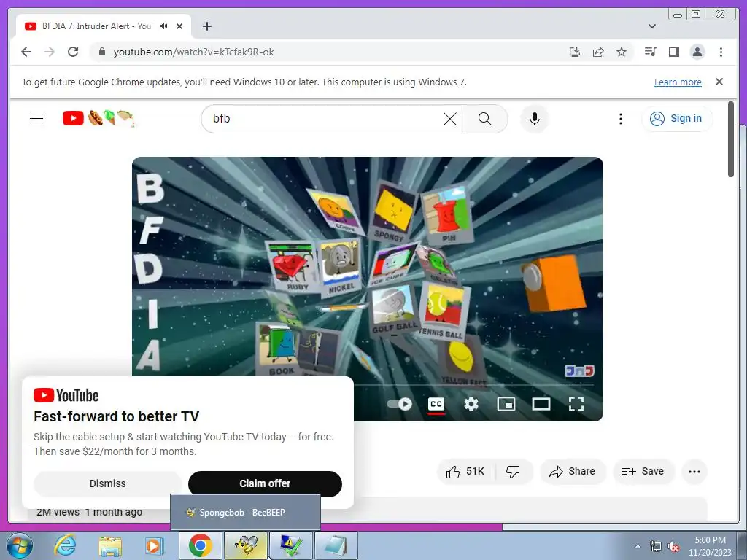Screen dimensions: 747x560
Task: Open Windows Media Player taskbar icon
Action: pos(154,545)
